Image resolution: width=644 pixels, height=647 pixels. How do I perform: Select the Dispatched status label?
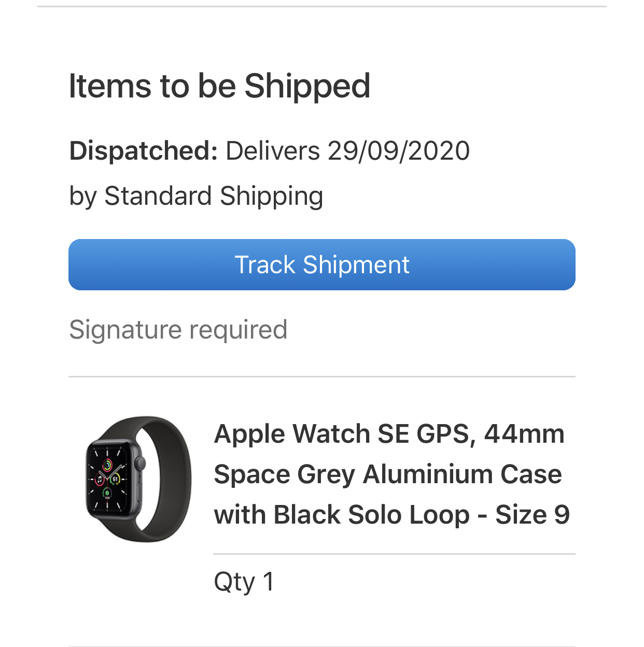[x=143, y=151]
